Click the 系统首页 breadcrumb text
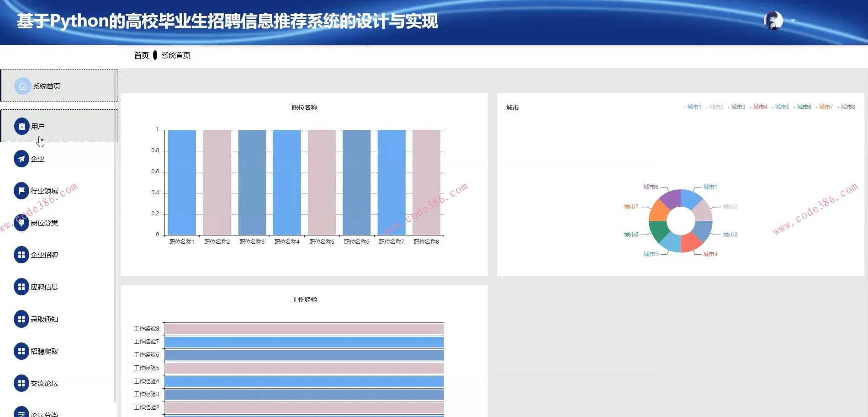The image size is (868, 417). tap(176, 55)
